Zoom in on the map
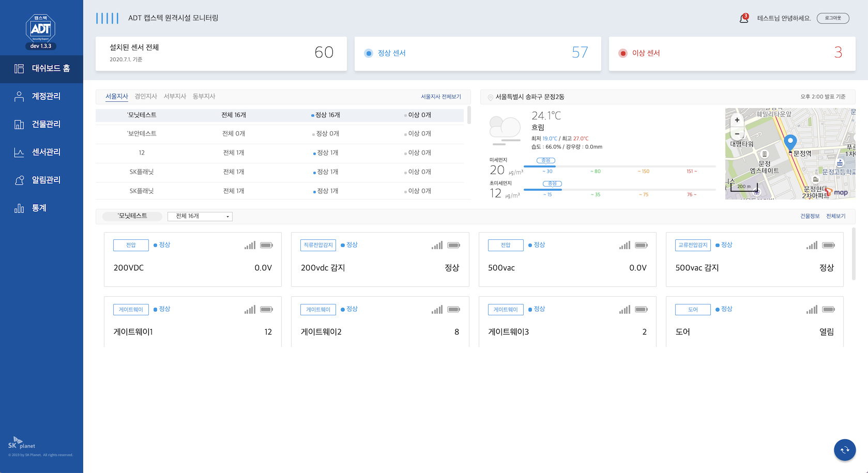The width and height of the screenshot is (868, 473). point(737,120)
